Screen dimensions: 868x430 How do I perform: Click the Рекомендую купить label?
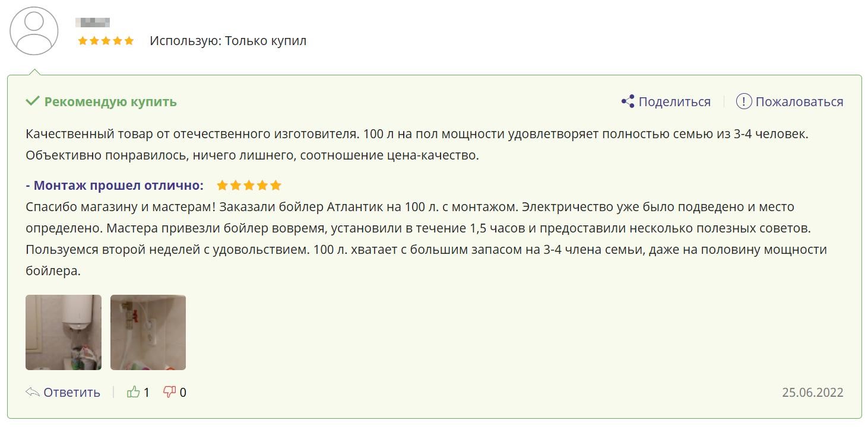pos(110,101)
